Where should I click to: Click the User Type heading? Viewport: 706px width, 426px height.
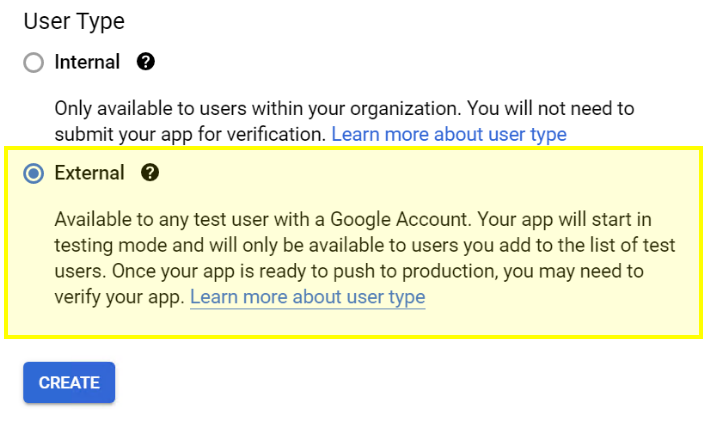point(74,21)
